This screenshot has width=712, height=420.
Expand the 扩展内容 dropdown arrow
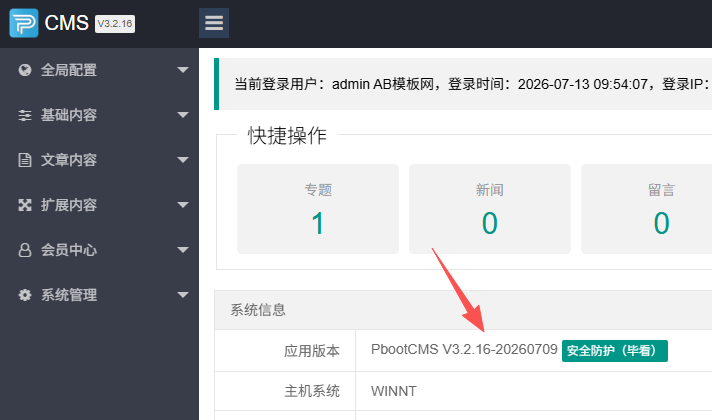pyautogui.click(x=183, y=205)
